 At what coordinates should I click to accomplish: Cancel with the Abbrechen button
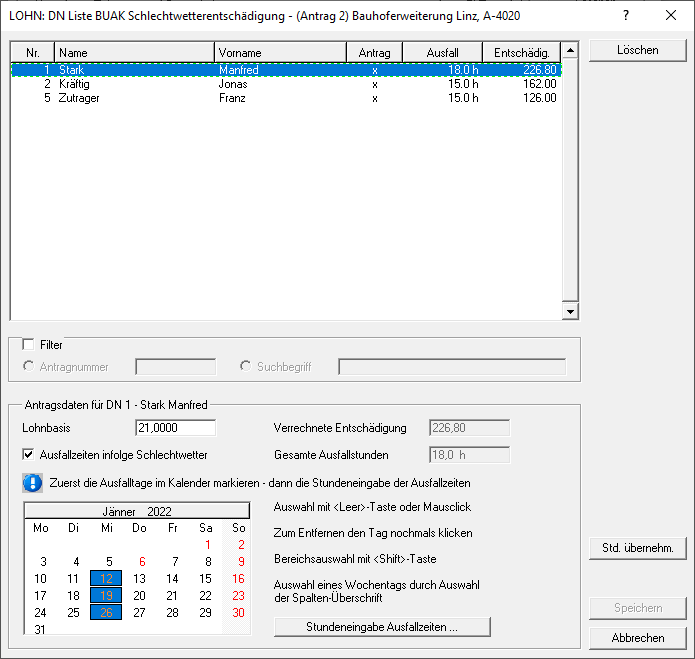637,638
